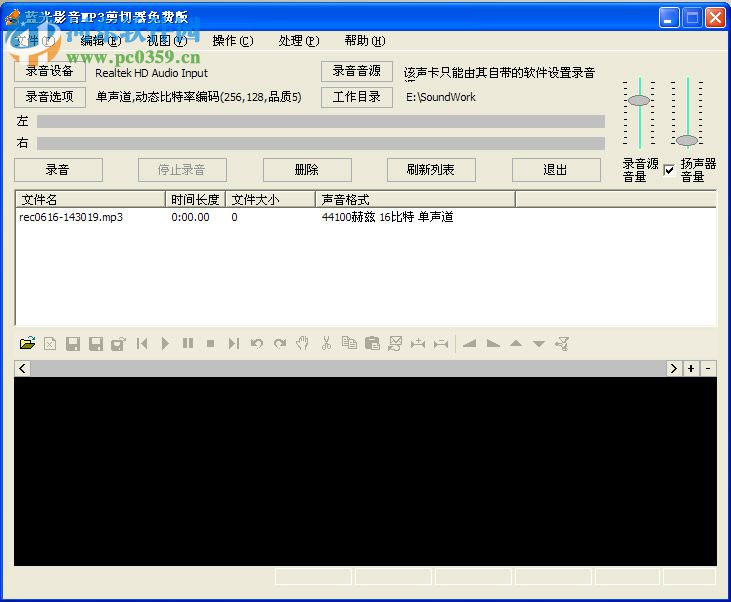Click the 声音格式 column header

415,200
